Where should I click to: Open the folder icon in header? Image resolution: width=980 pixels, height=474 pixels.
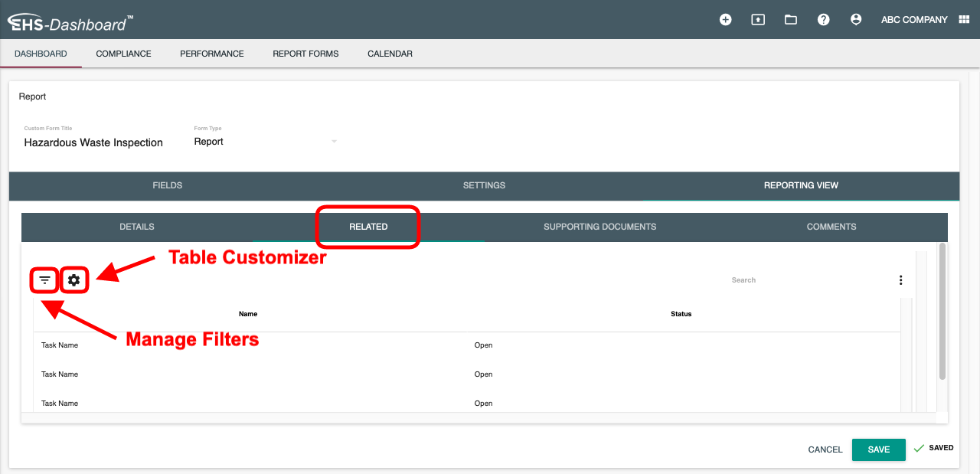coord(791,20)
